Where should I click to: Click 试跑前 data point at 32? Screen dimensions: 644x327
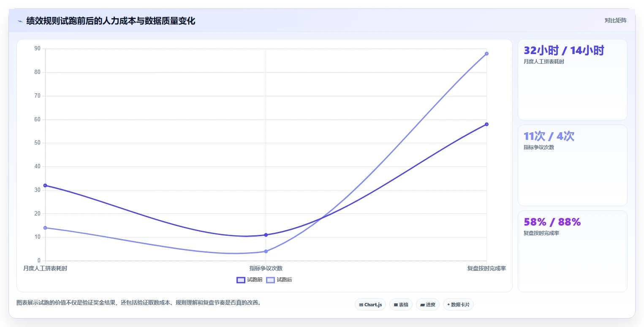pos(45,185)
